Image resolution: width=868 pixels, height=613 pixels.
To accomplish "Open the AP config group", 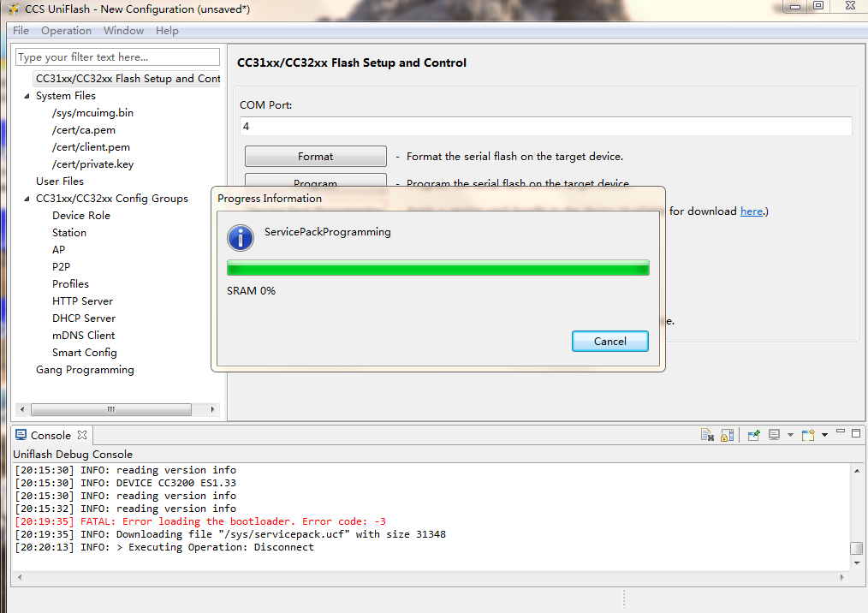I will click(59, 250).
